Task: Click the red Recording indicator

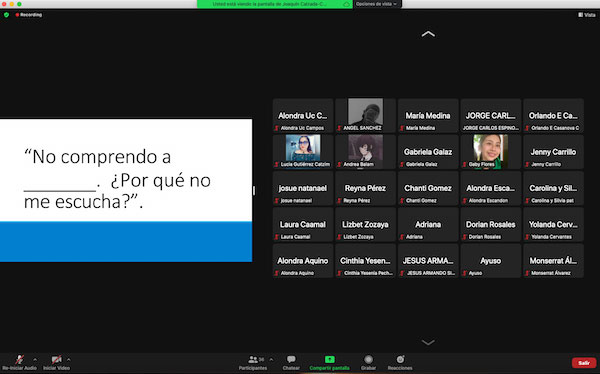Action: pos(29,15)
